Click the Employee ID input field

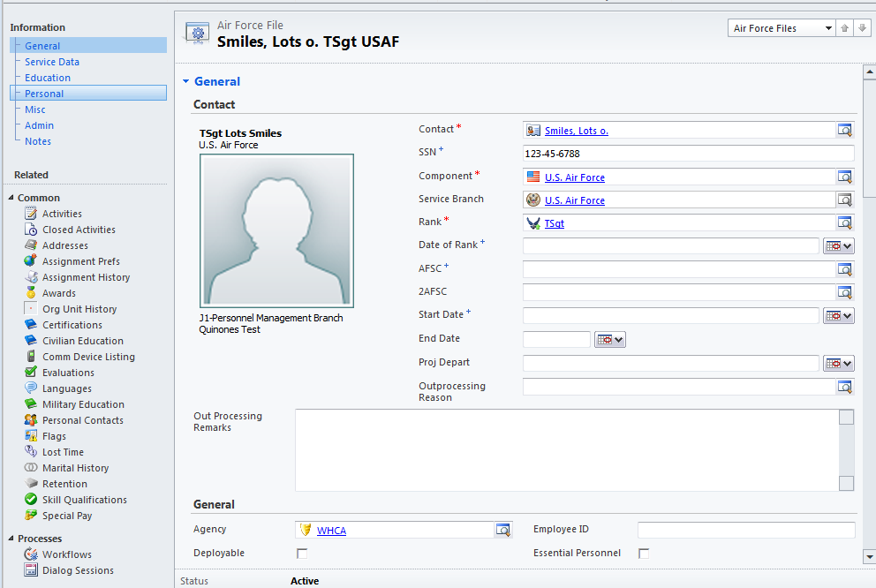(x=746, y=530)
